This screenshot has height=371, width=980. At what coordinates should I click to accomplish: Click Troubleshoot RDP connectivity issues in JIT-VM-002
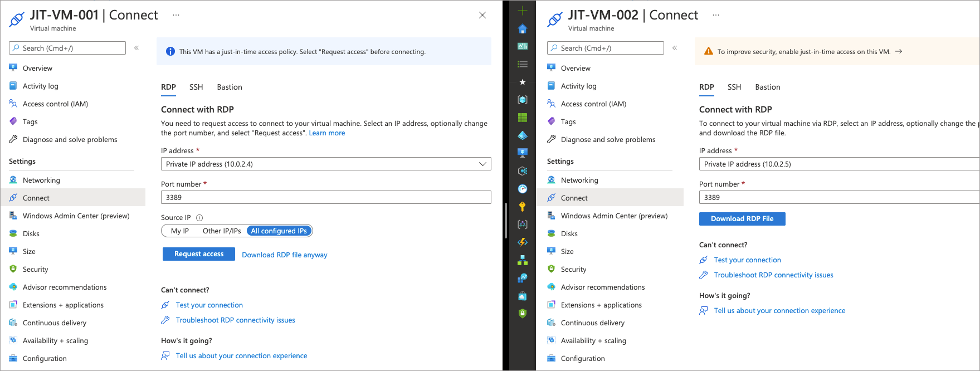click(x=774, y=275)
